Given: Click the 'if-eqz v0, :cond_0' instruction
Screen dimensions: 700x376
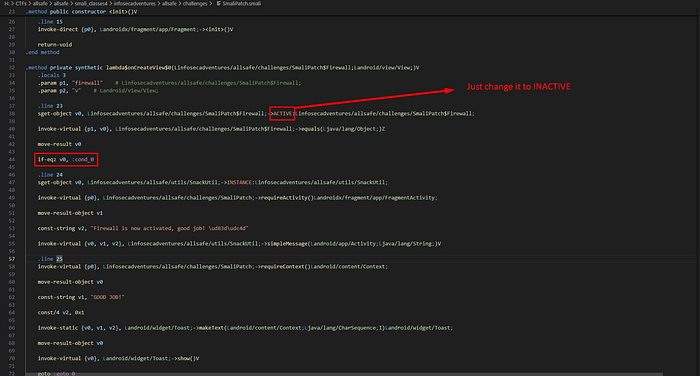Looking at the screenshot, I should tap(66, 159).
